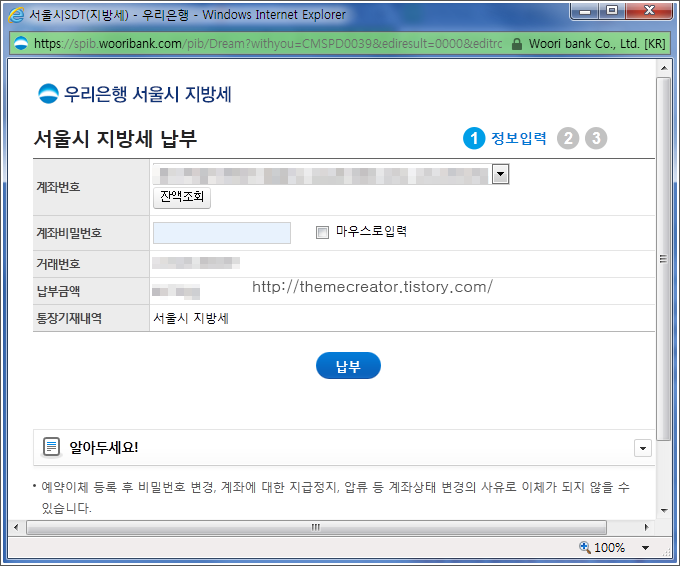Click the 100% zoom level text
The image size is (680, 566).
coord(609,548)
